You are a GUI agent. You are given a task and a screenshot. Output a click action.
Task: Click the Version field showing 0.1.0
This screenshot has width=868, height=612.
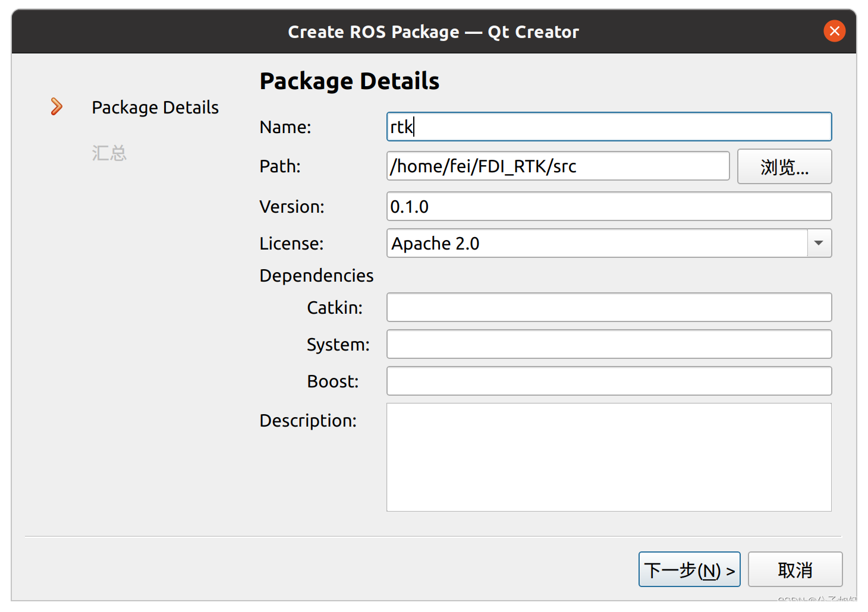click(608, 206)
